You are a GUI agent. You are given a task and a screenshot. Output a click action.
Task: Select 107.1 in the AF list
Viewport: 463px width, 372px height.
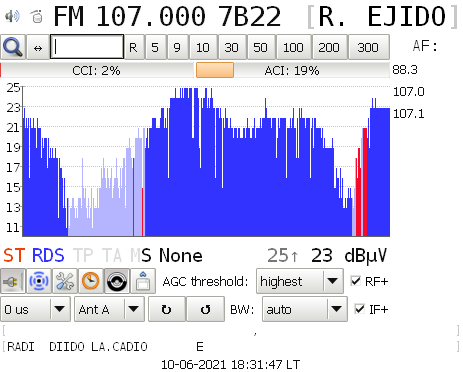409,114
